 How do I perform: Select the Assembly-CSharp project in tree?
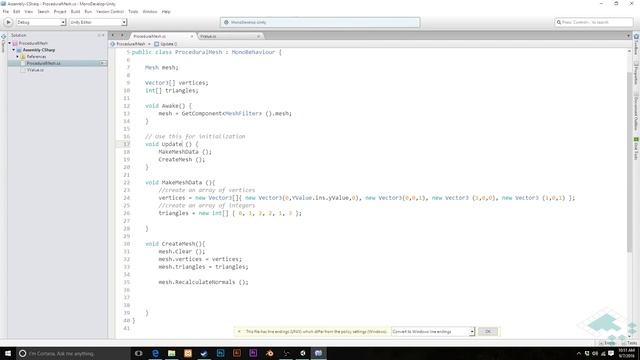(x=38, y=50)
